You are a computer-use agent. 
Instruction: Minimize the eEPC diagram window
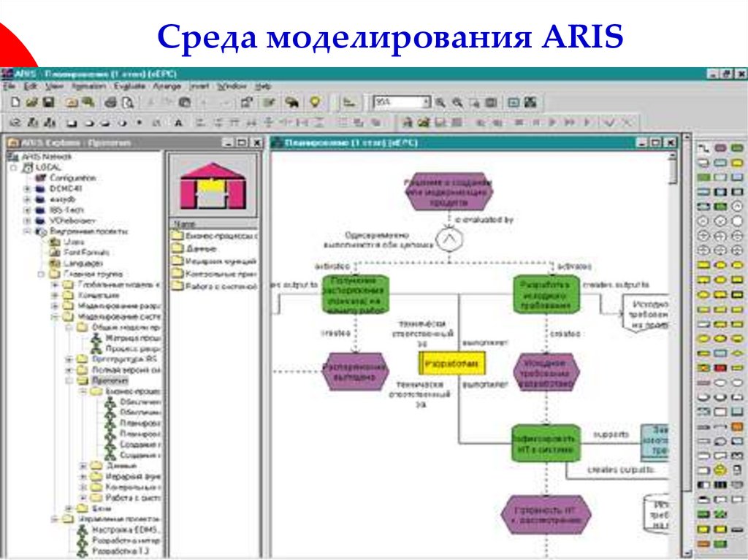pyautogui.click(x=643, y=142)
